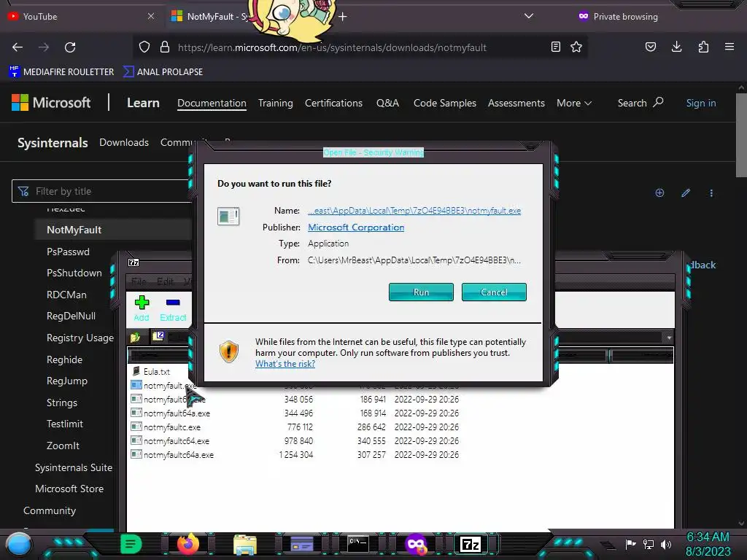Open the command prompt taskbar icon

[357, 544]
